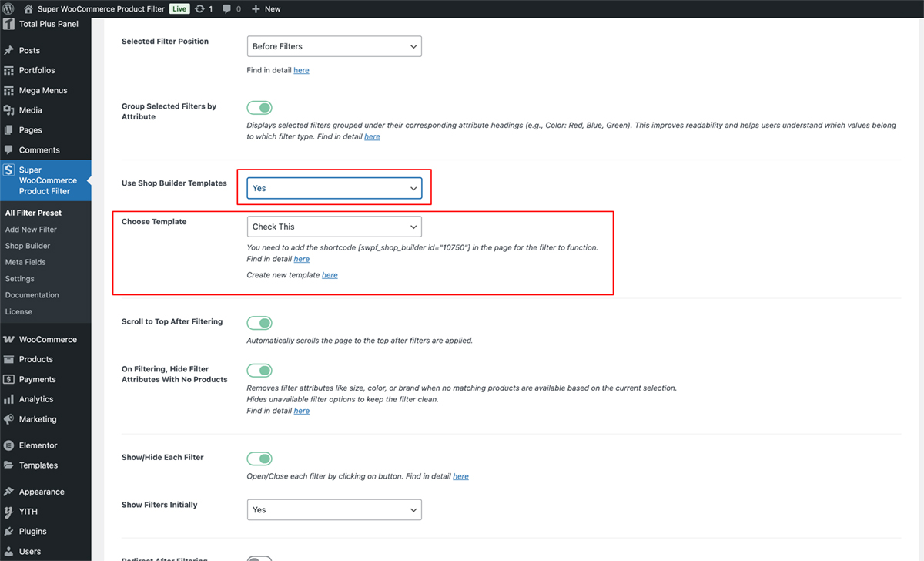Open the comments bubble icon in admin bar
924x561 pixels.
[227, 9]
